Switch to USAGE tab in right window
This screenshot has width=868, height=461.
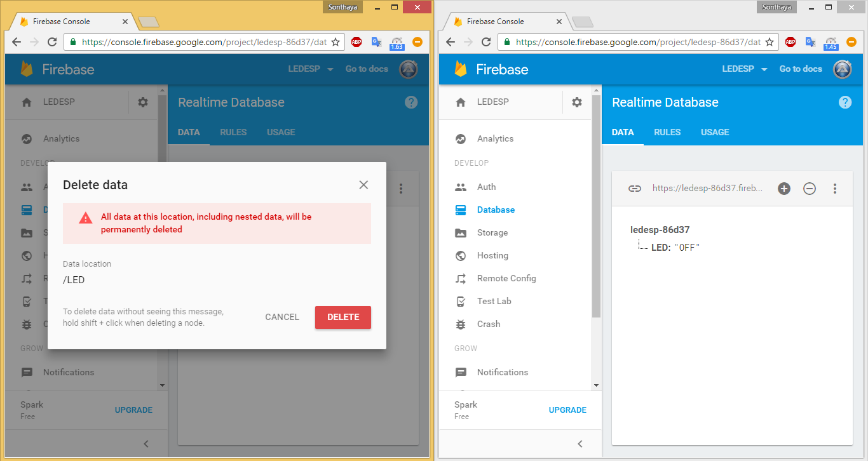(715, 132)
